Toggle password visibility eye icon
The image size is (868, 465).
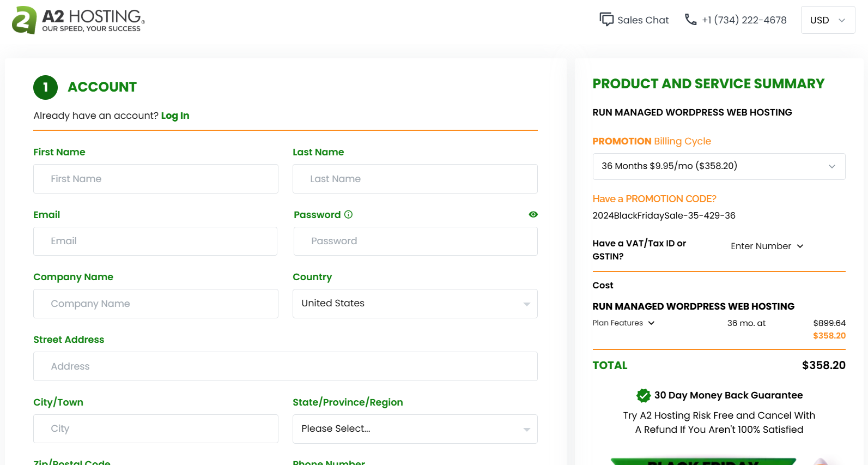533,215
